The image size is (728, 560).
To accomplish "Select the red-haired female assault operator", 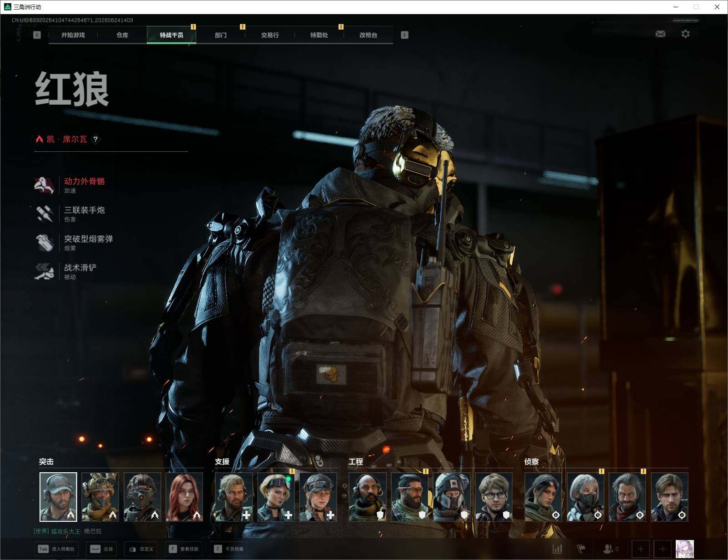I will point(184,497).
